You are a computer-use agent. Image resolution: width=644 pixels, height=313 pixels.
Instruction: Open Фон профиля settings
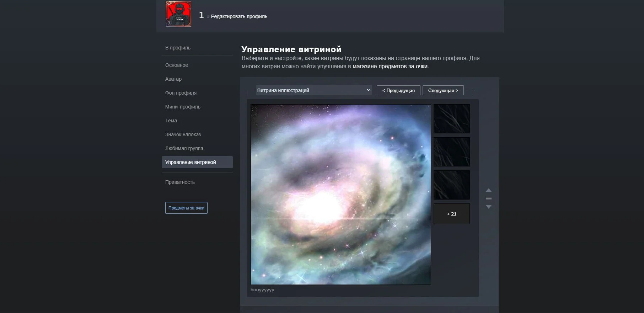181,93
